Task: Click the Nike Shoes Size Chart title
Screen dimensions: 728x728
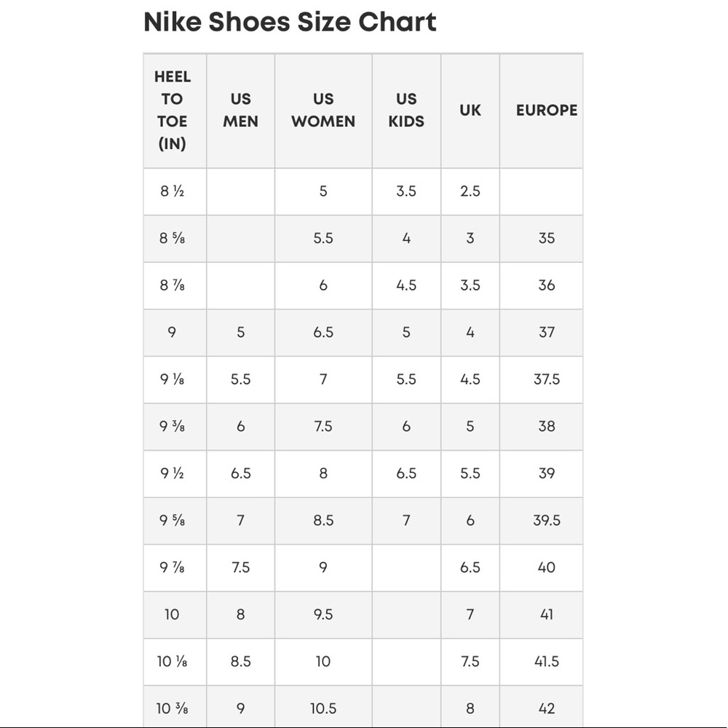Action: (x=290, y=22)
